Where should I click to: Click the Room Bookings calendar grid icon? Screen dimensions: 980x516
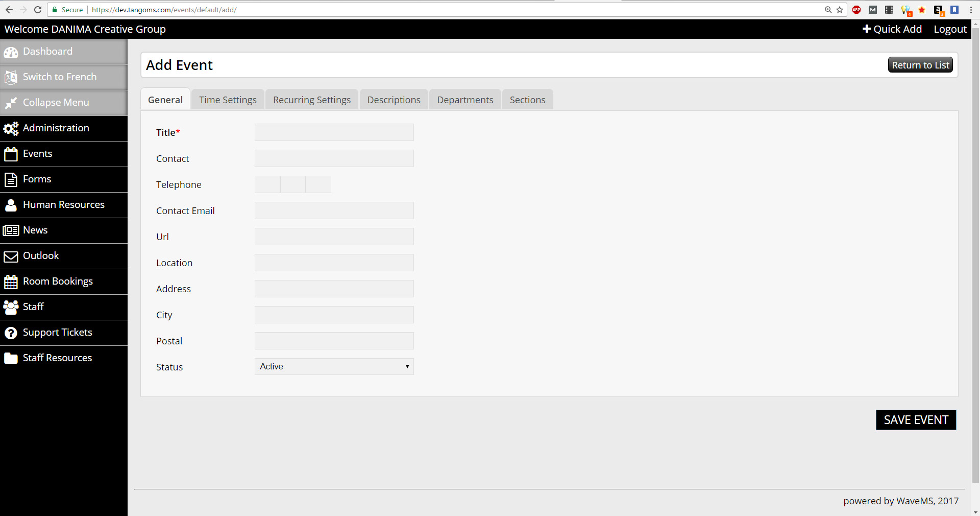(x=11, y=282)
